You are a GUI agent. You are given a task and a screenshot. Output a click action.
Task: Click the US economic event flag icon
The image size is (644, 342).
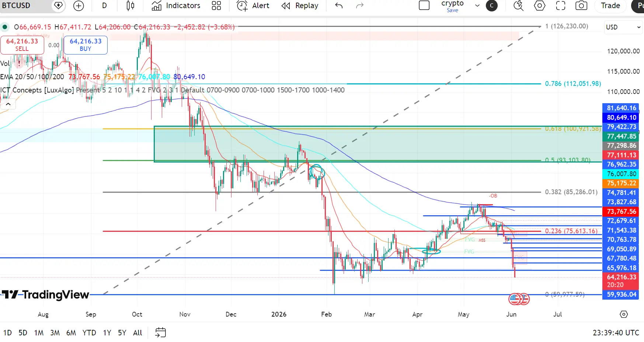[515, 299]
